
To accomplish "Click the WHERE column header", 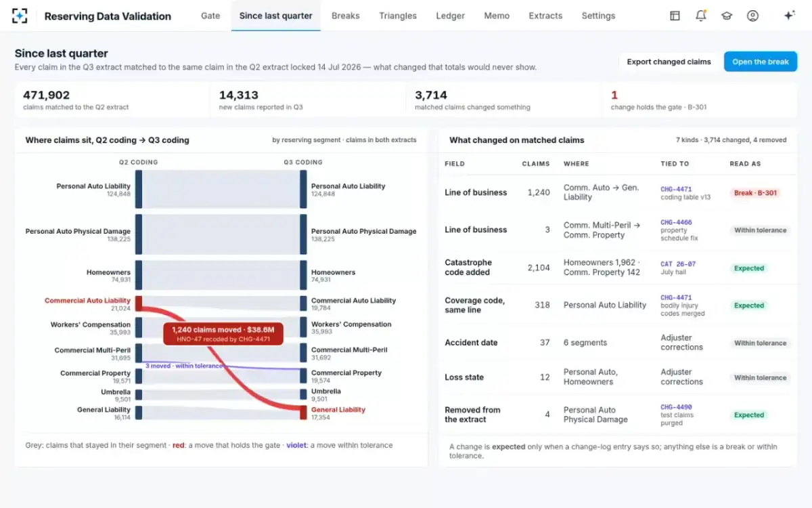I will coord(577,164).
